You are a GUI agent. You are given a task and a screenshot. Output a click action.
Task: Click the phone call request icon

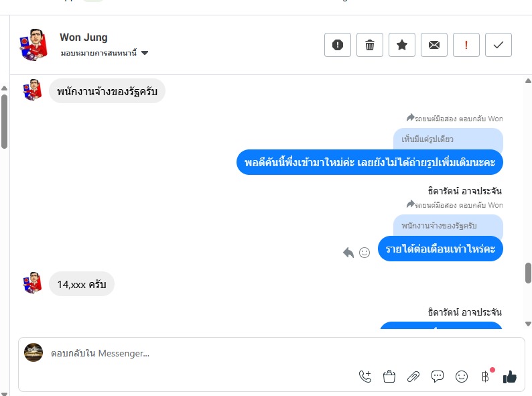365,377
